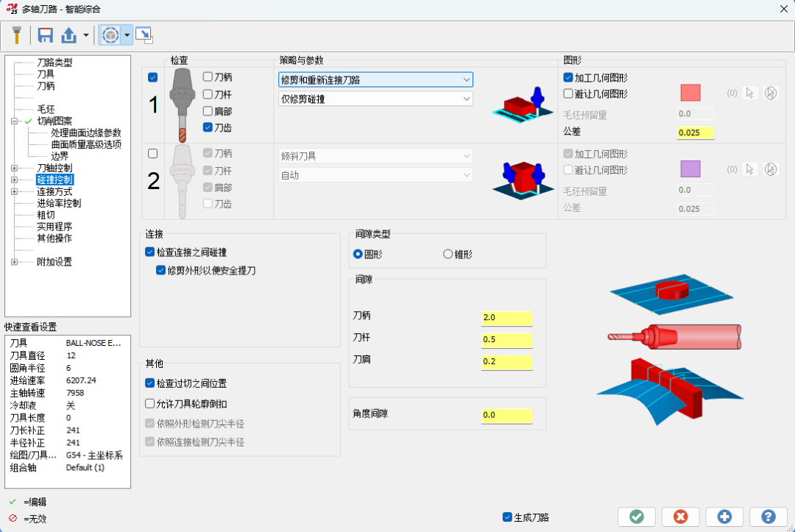The height and width of the screenshot is (532, 795).
Task: Expand the 碰撞控制 tree node
Action: click(x=14, y=180)
